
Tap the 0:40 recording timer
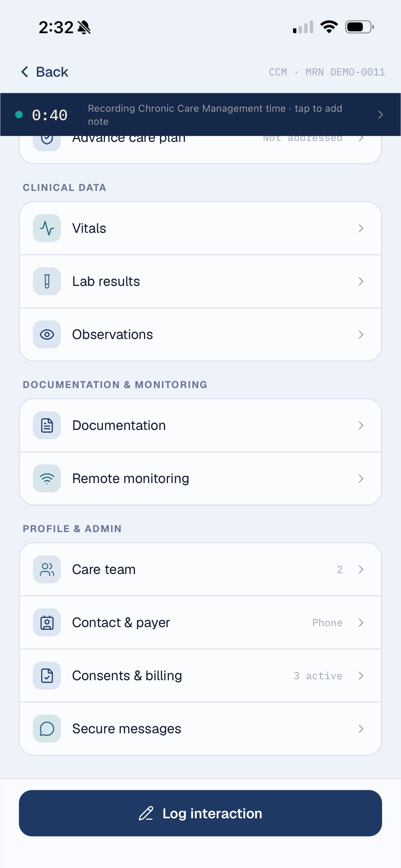pyautogui.click(x=50, y=115)
